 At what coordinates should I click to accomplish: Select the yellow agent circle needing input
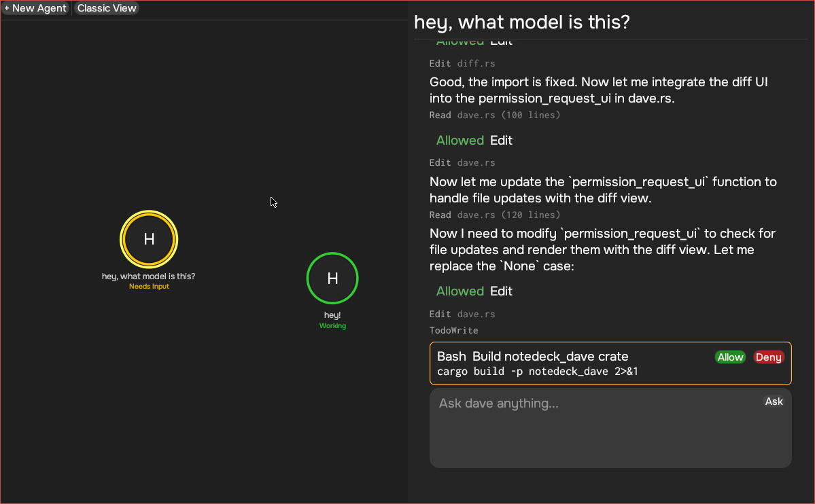tap(149, 239)
